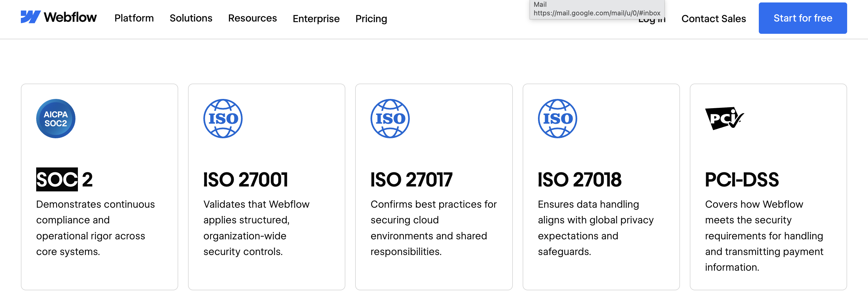
Task: Click the highlighted SOC 2 heading
Action: click(x=64, y=179)
